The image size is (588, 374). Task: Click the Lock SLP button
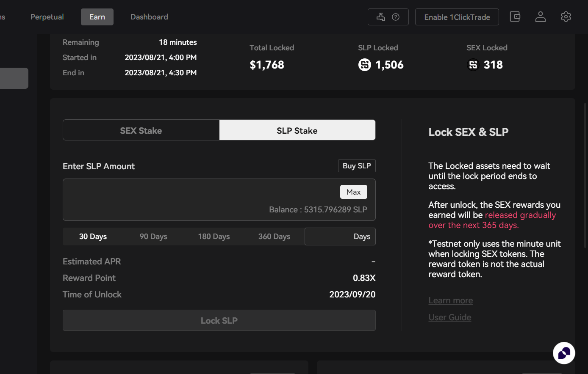coord(219,320)
